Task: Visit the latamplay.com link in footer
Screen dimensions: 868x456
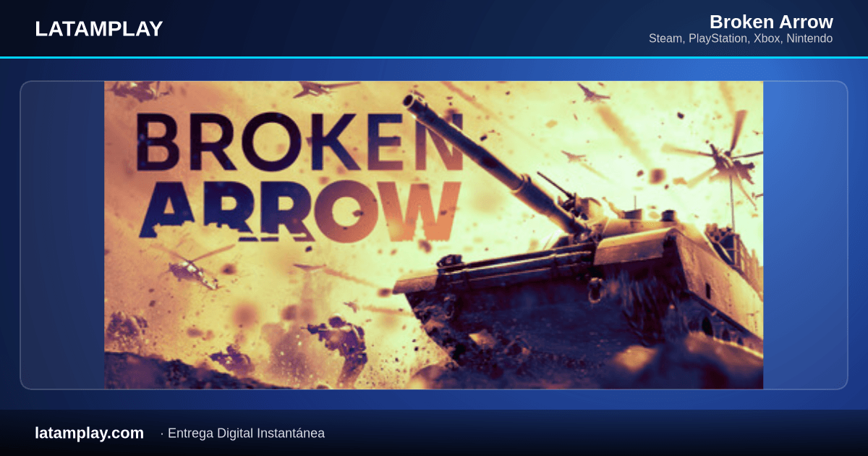Action: (90, 433)
